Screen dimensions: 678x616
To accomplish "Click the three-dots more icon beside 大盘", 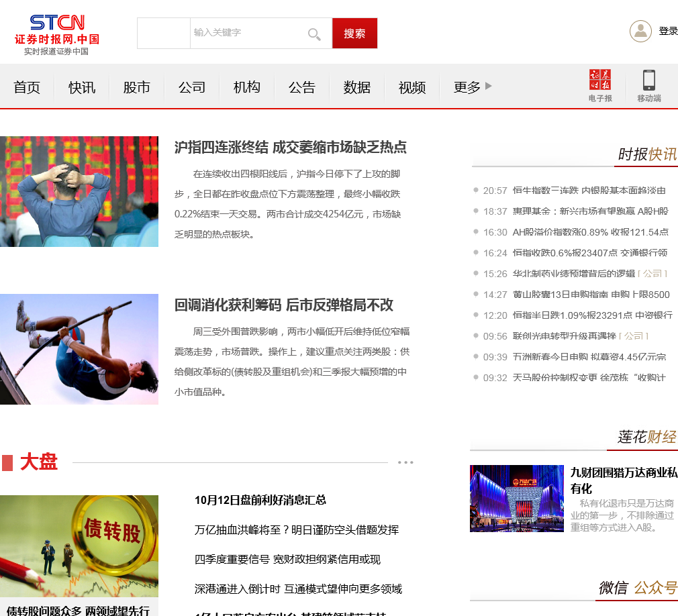I will (405, 462).
